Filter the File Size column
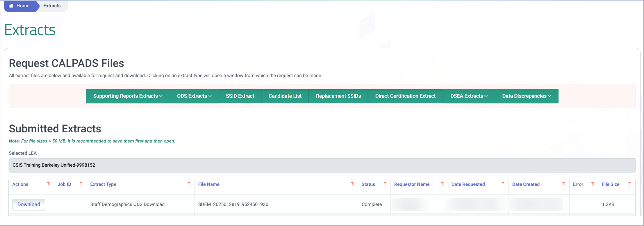The image size is (644, 226). (x=629, y=184)
